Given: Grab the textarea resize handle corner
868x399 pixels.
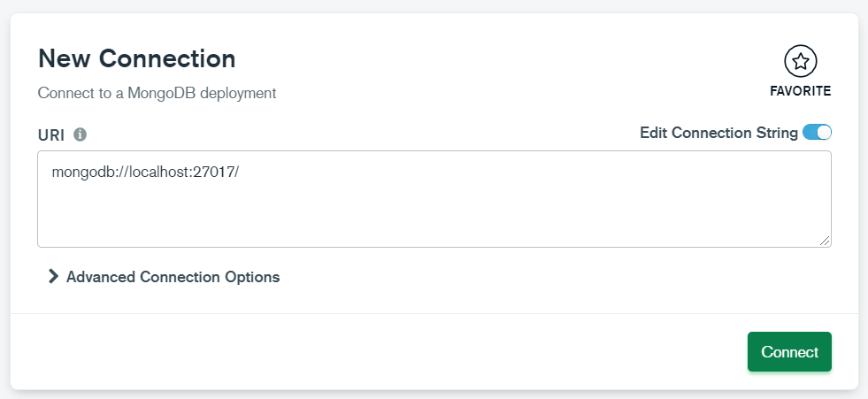Looking at the screenshot, I should tap(825, 240).
